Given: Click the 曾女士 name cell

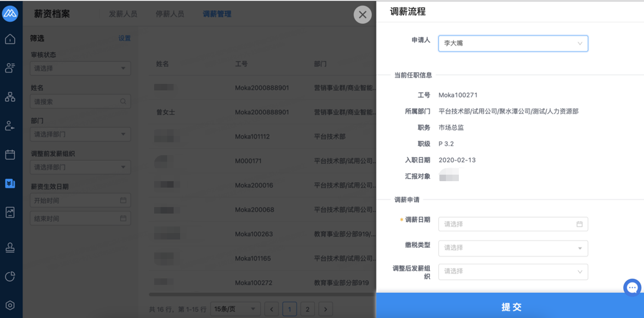Looking at the screenshot, I should click(166, 112).
